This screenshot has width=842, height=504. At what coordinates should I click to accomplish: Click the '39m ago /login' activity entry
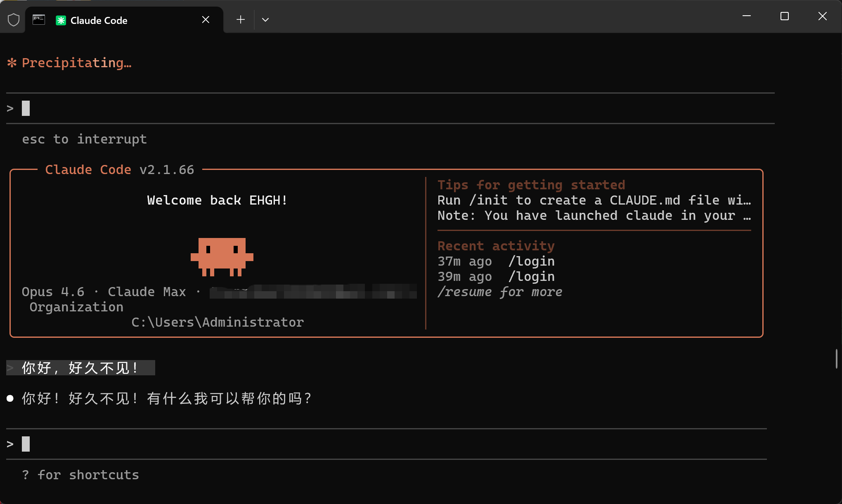click(496, 276)
